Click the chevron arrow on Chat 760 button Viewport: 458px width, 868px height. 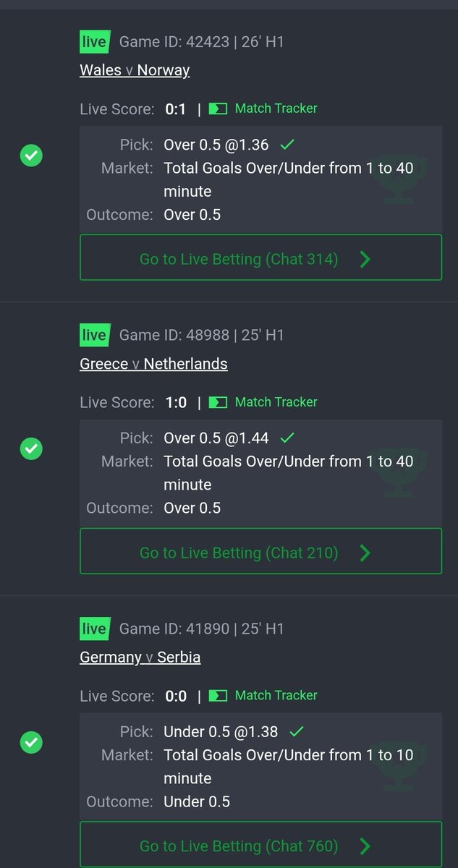pos(365,846)
